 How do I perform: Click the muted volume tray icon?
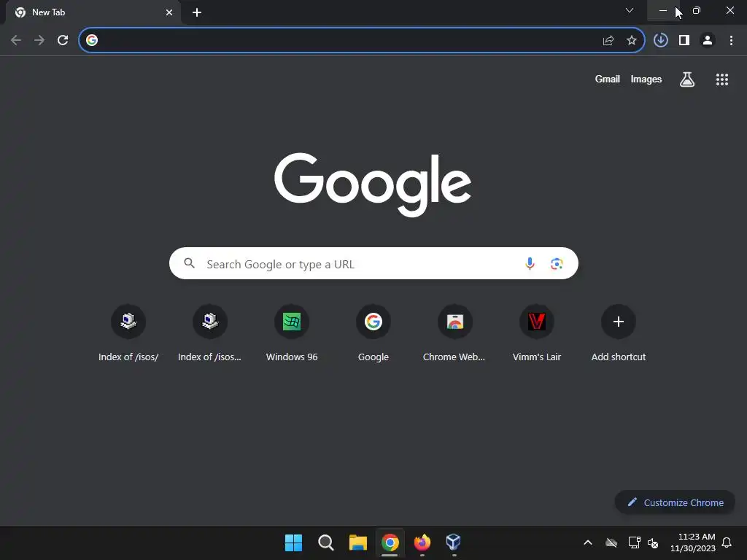[x=653, y=542]
